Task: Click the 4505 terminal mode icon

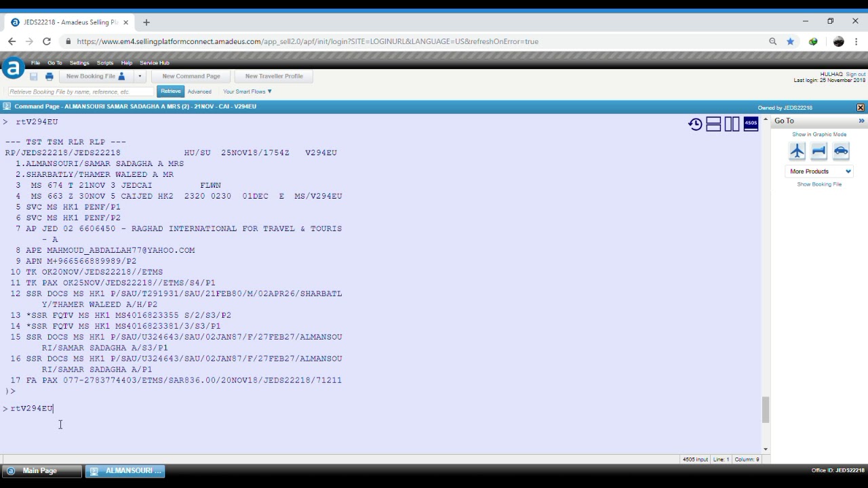Action: 751,124
